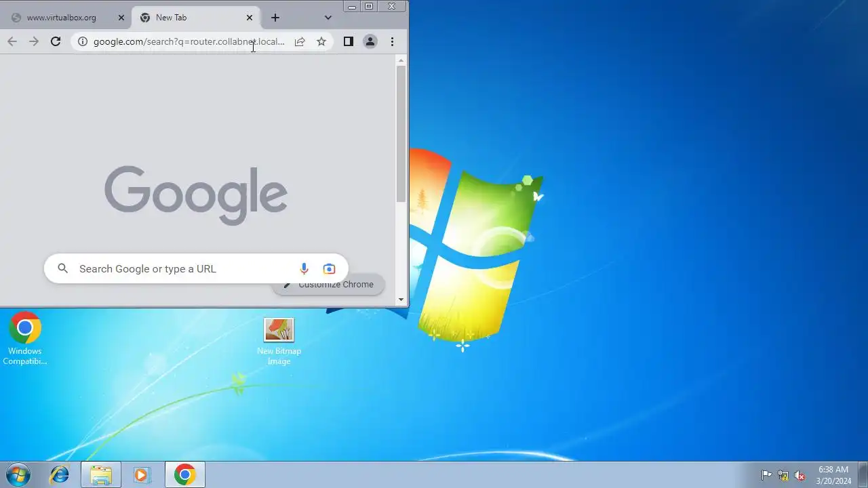Open Windows Explorer from taskbar

pyautogui.click(x=101, y=474)
